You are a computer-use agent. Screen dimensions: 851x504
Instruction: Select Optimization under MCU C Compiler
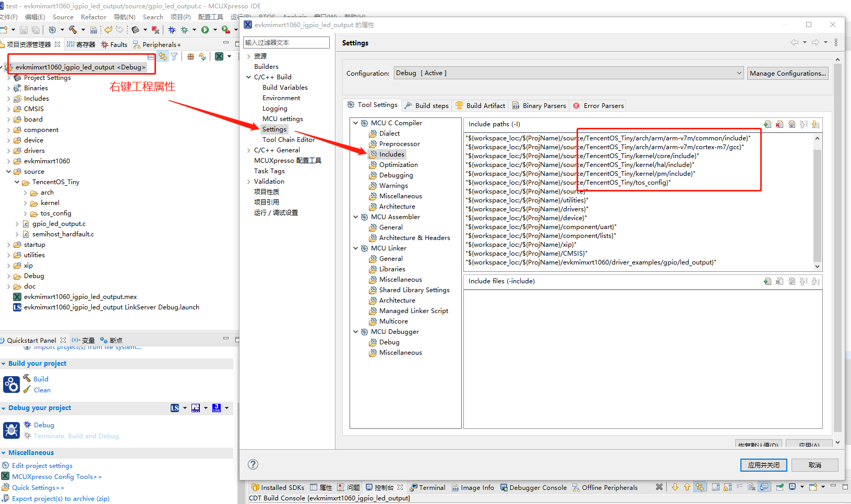click(x=398, y=165)
